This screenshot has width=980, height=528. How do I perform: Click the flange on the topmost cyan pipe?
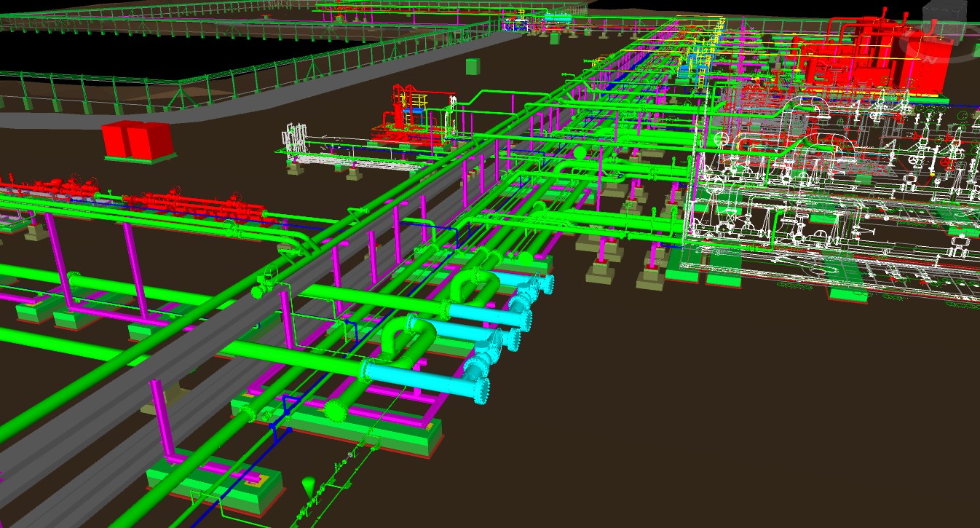(x=542, y=285)
